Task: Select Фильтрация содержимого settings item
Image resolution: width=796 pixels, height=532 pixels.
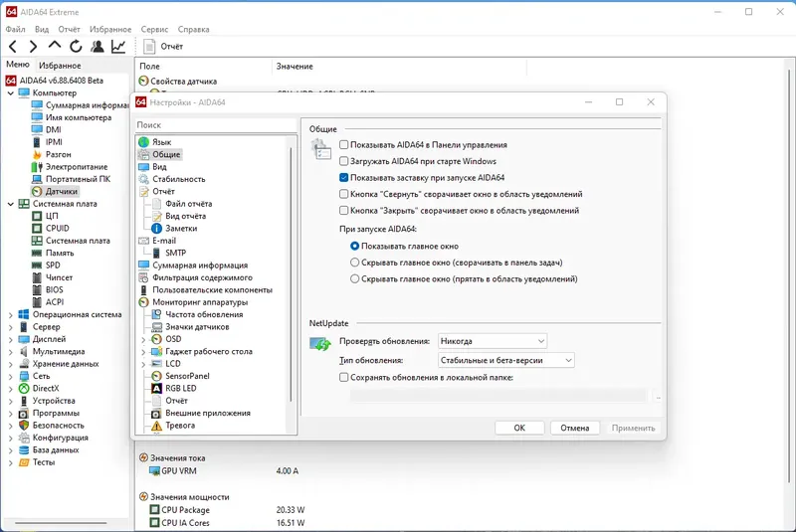Action: (202, 277)
